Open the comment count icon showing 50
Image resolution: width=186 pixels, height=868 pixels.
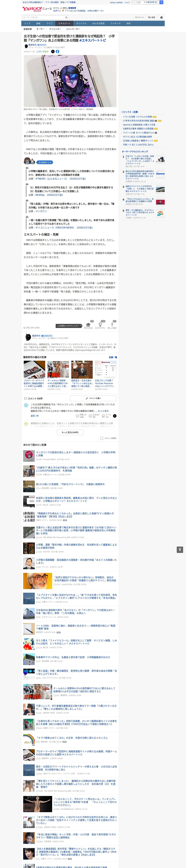tap(39, 52)
